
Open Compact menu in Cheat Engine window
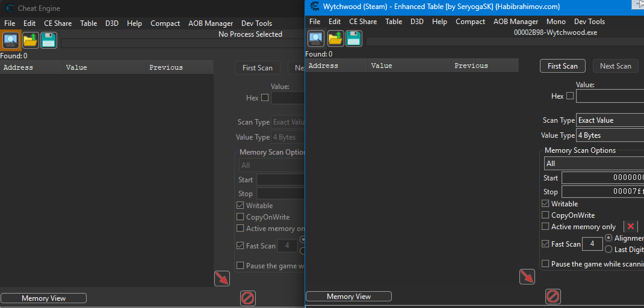pos(165,23)
